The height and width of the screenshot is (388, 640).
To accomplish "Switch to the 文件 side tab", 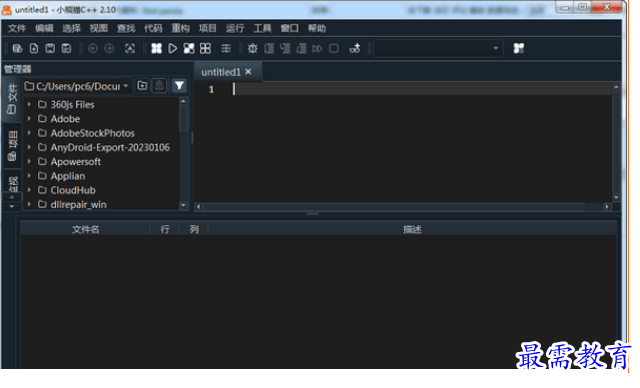I will click(x=12, y=99).
